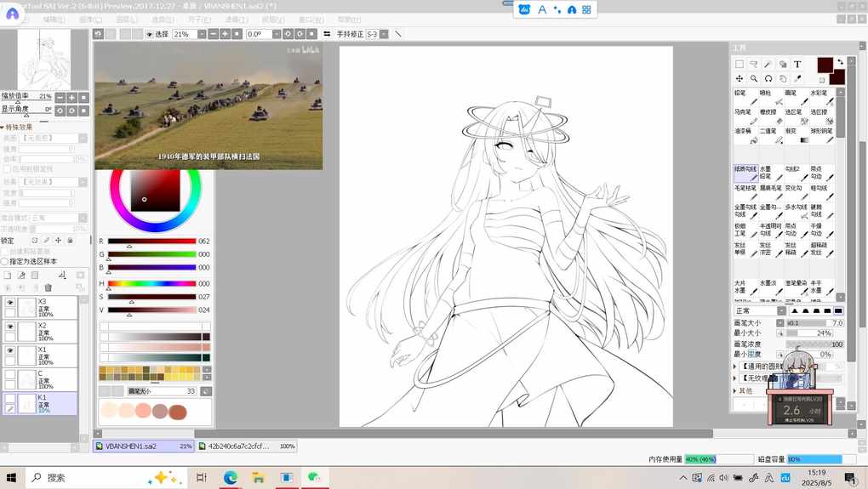Adjust the 画笔大小 brush size slider

814,323
